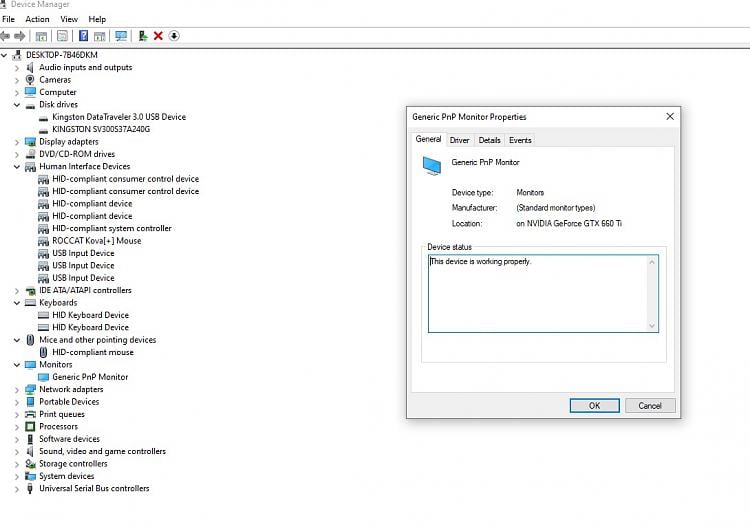This screenshot has height=527, width=750.
Task: Expand the Network adapters node
Action: coord(17,390)
